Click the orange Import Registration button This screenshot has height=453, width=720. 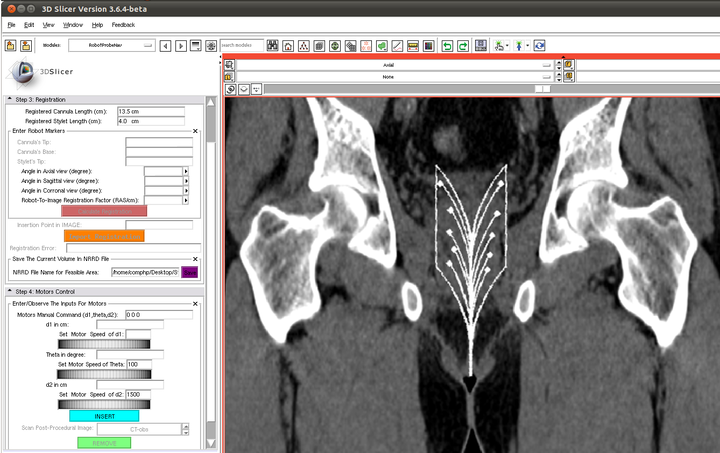(x=104, y=236)
